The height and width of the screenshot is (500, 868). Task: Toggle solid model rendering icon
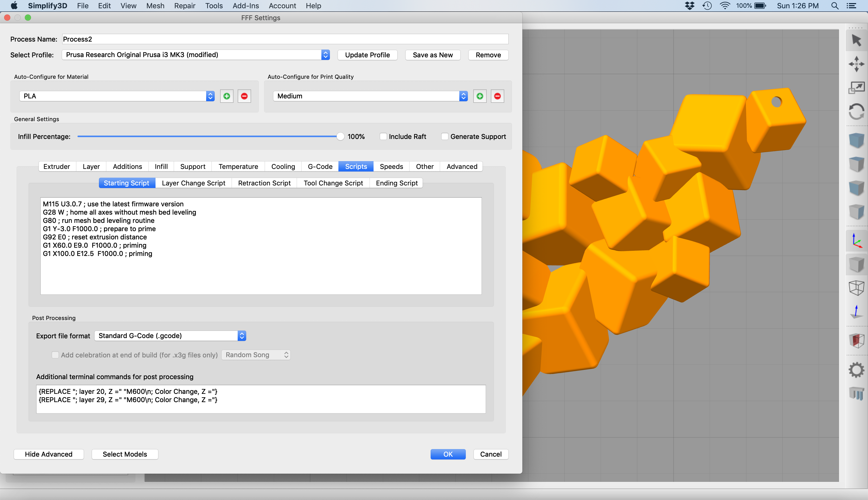coord(856,264)
